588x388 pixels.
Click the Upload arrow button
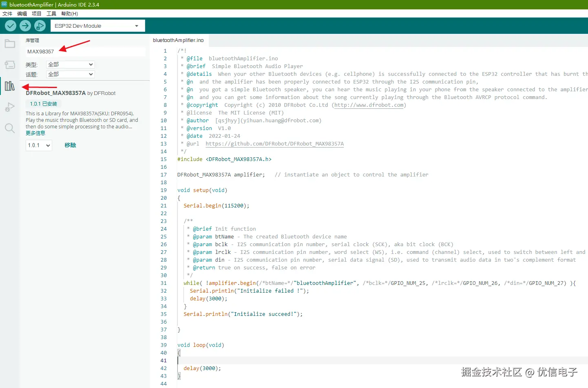25,26
